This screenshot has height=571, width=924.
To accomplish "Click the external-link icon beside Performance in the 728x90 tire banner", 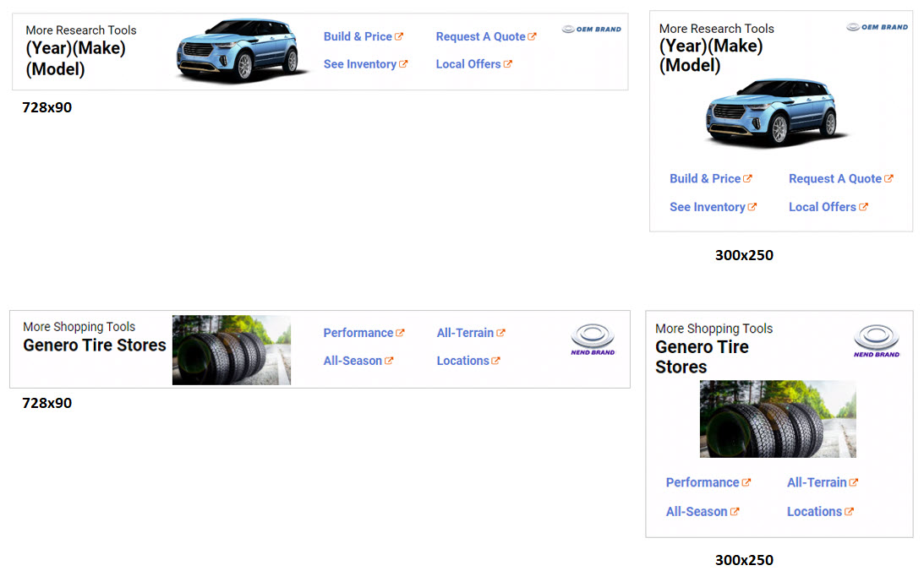I will 400,333.
